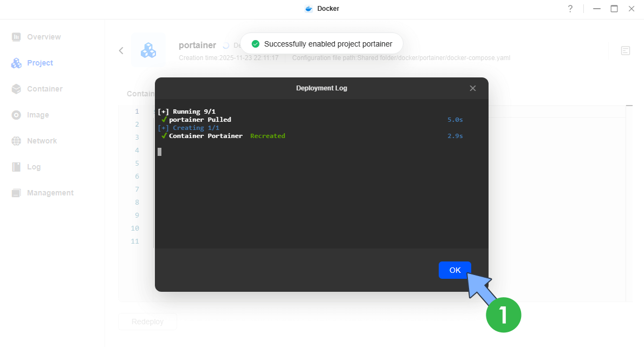Open the project notes icon near top right
The width and height of the screenshot is (644, 347).
[x=626, y=50]
